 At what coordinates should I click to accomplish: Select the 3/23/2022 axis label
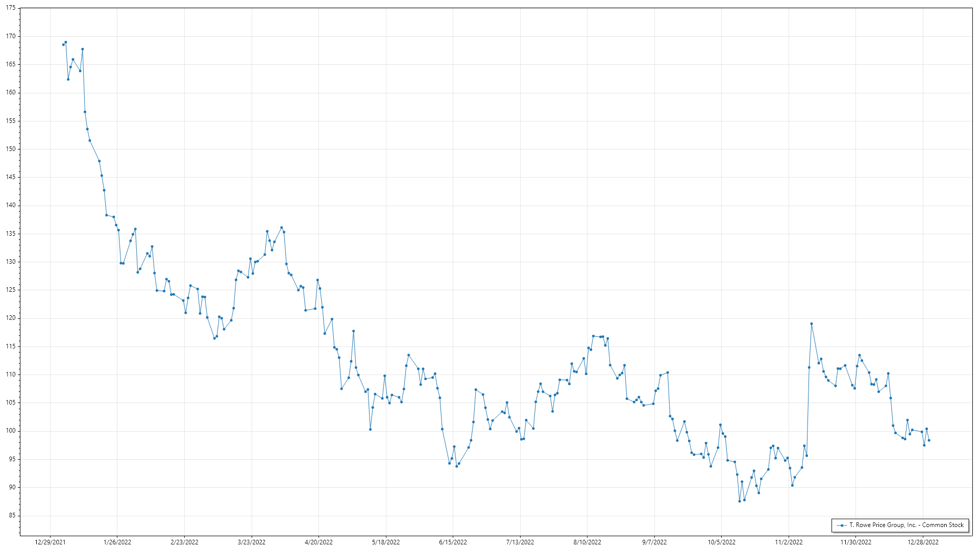[x=252, y=542]
